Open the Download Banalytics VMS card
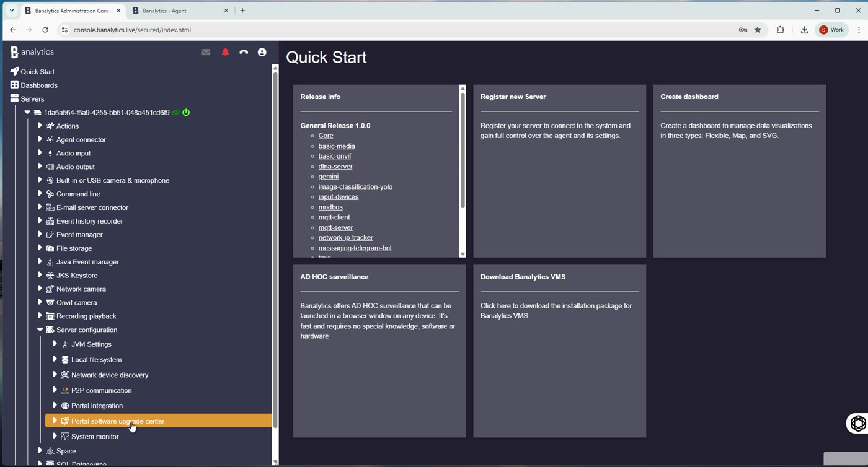Image resolution: width=868 pixels, height=467 pixels. 559,351
